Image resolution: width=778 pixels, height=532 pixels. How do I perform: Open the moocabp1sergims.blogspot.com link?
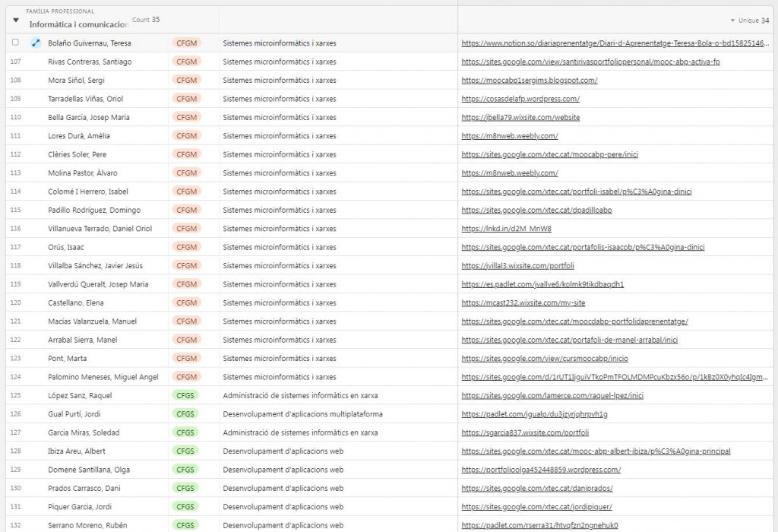click(529, 81)
